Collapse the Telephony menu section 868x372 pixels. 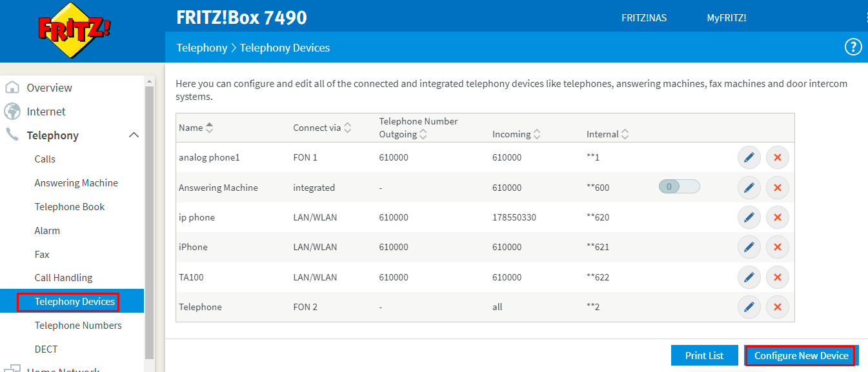pos(134,135)
